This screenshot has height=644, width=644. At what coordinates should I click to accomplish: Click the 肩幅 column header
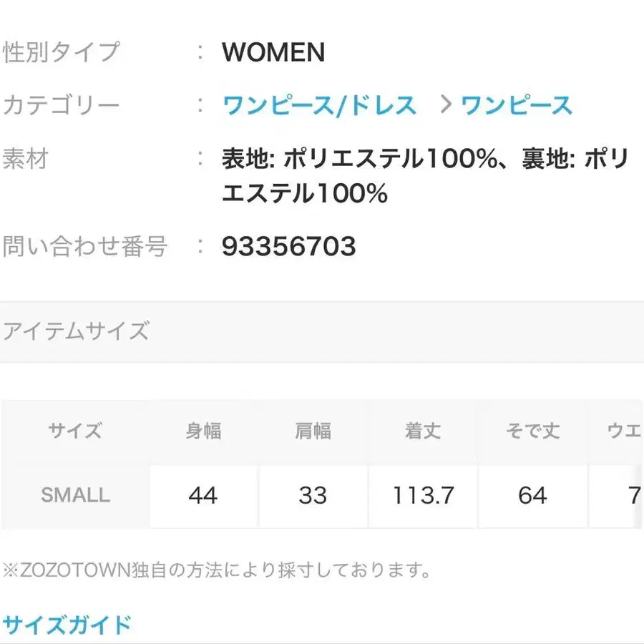(x=313, y=430)
